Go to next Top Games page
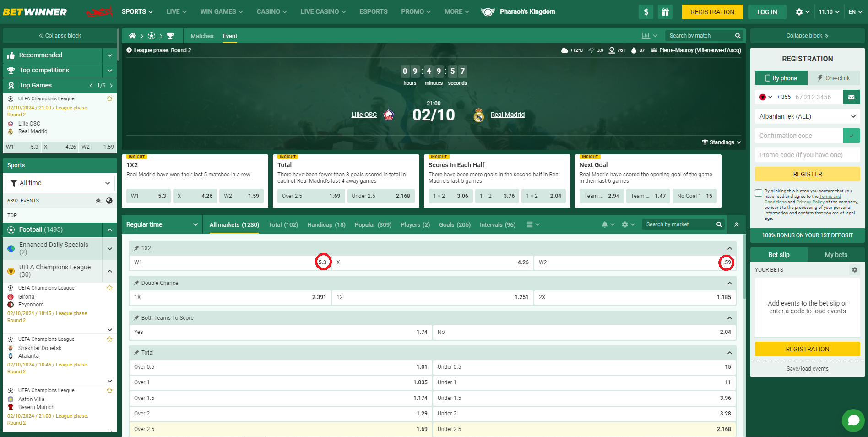 [x=111, y=86]
